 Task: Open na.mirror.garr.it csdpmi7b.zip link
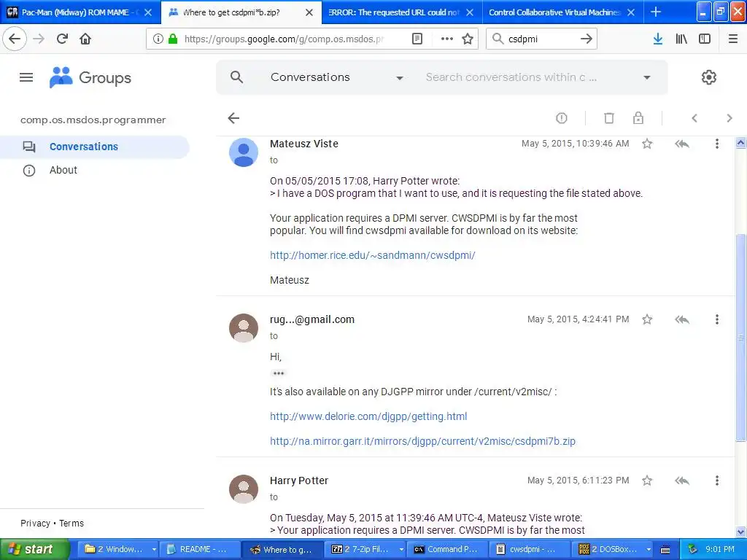coord(422,441)
